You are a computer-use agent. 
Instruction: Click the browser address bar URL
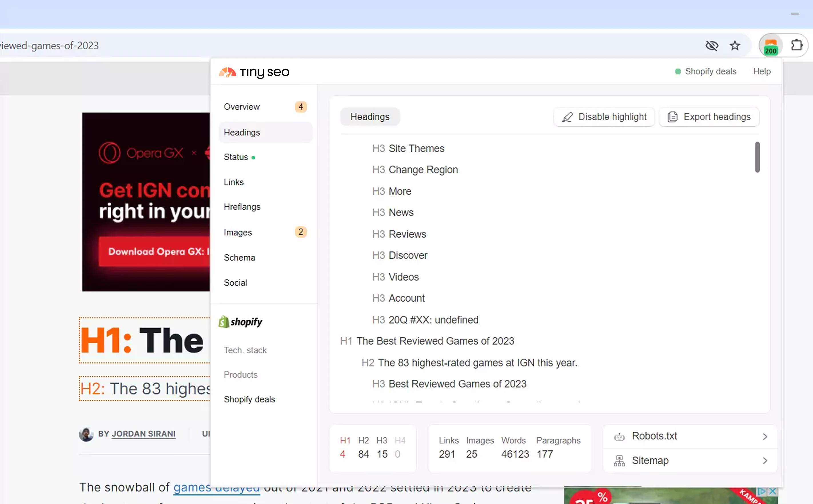(49, 45)
